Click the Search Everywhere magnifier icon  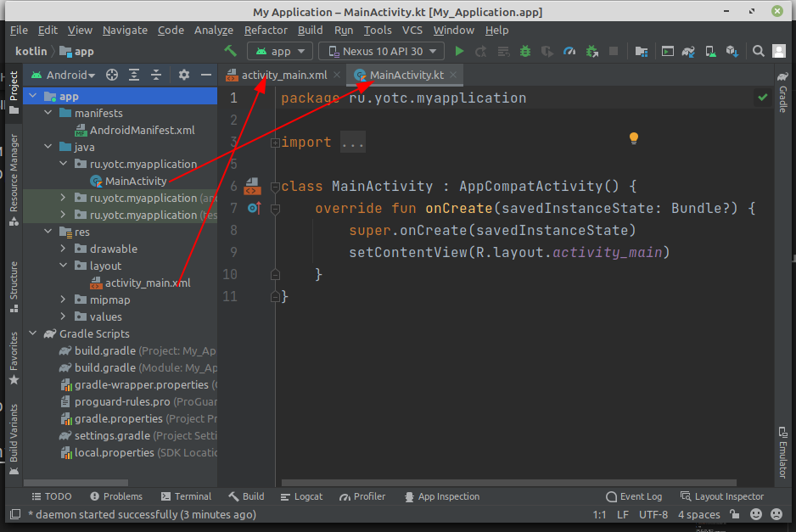(759, 51)
